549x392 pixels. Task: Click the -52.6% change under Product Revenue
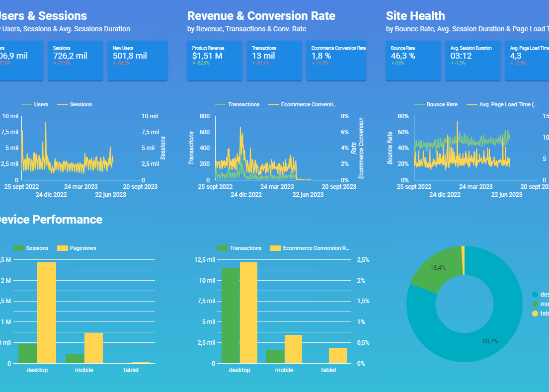(201, 63)
